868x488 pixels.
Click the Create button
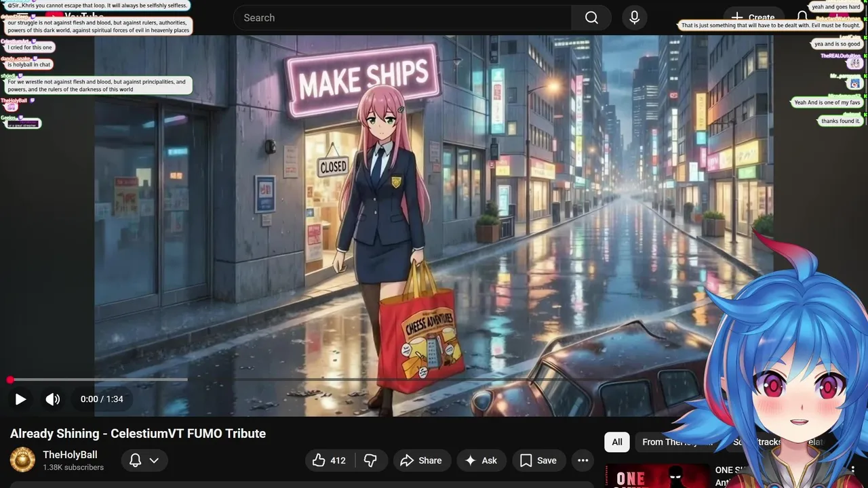coord(753,18)
